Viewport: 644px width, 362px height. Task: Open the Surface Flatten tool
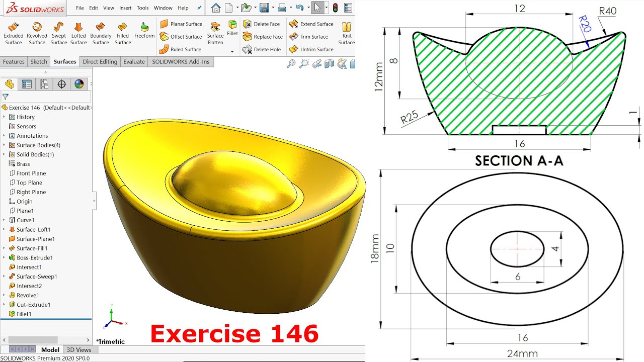(215, 33)
